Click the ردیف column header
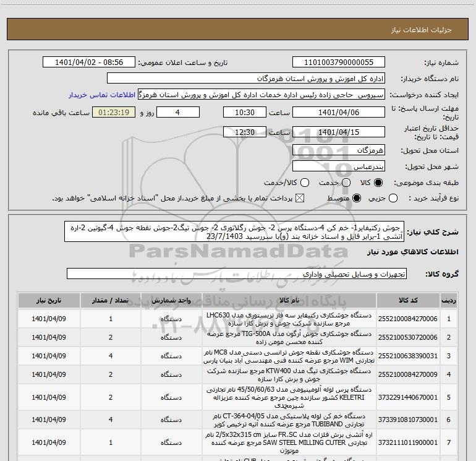The width and height of the screenshot is (476, 461). tap(449, 300)
